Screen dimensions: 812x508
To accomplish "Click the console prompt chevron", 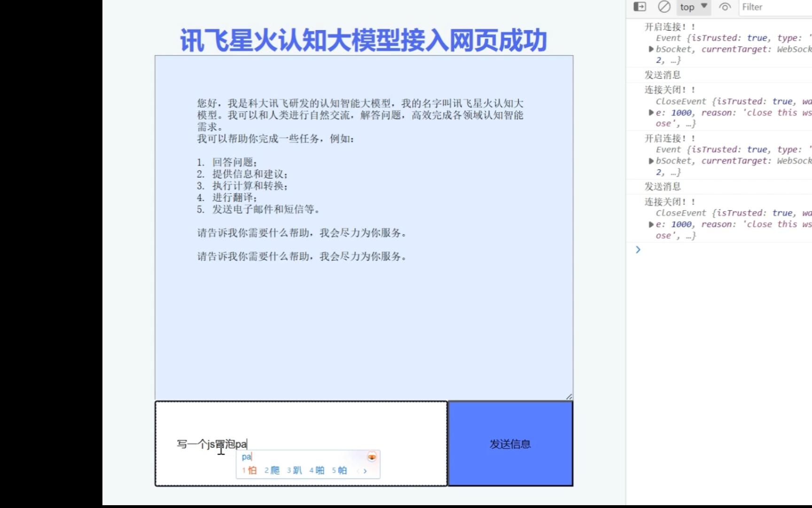I will click(x=638, y=250).
